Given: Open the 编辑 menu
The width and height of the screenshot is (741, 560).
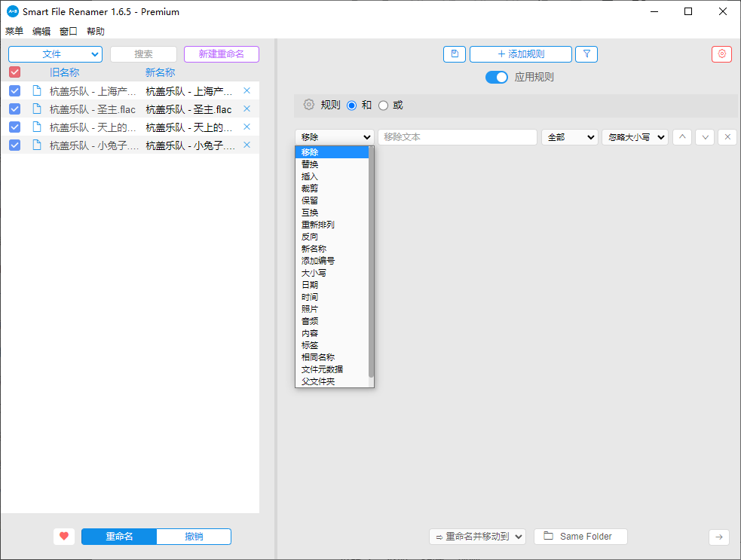Looking at the screenshot, I should click(41, 32).
